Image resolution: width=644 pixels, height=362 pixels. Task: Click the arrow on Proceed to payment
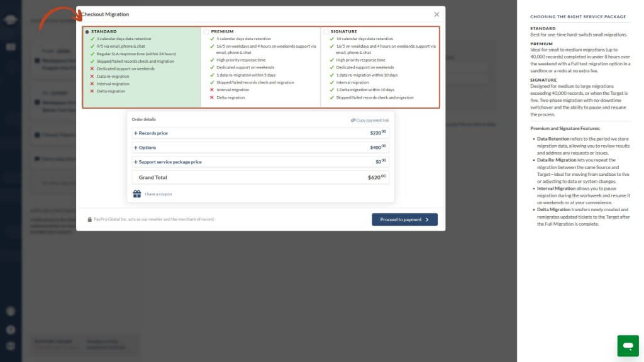[x=427, y=220]
